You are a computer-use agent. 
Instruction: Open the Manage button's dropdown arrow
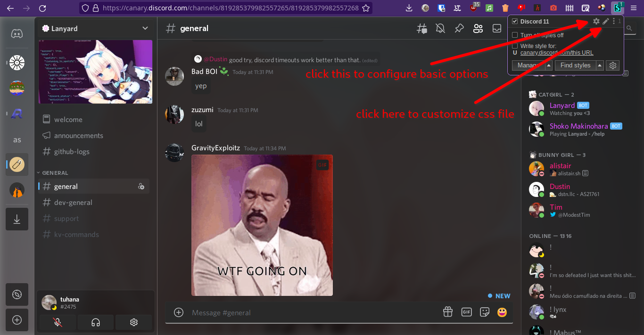point(549,65)
